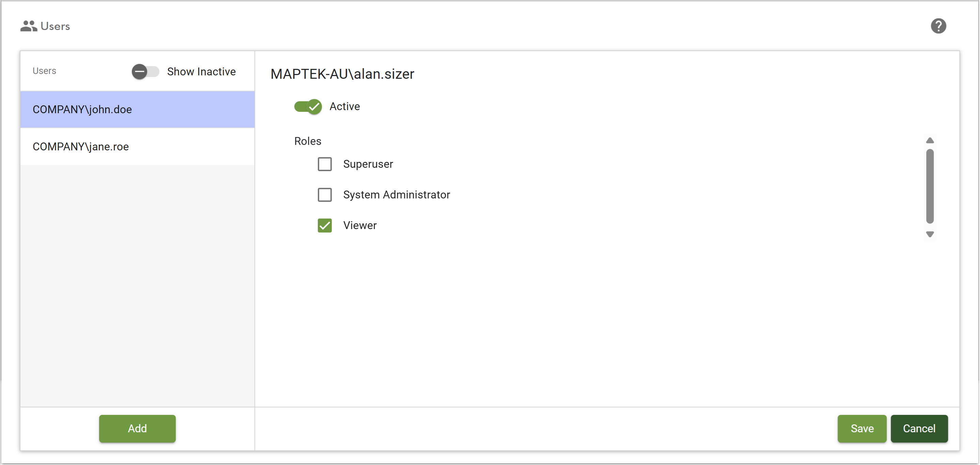The image size is (980, 465).
Task: Click the Roles list scroll up arrow
Action: (930, 140)
